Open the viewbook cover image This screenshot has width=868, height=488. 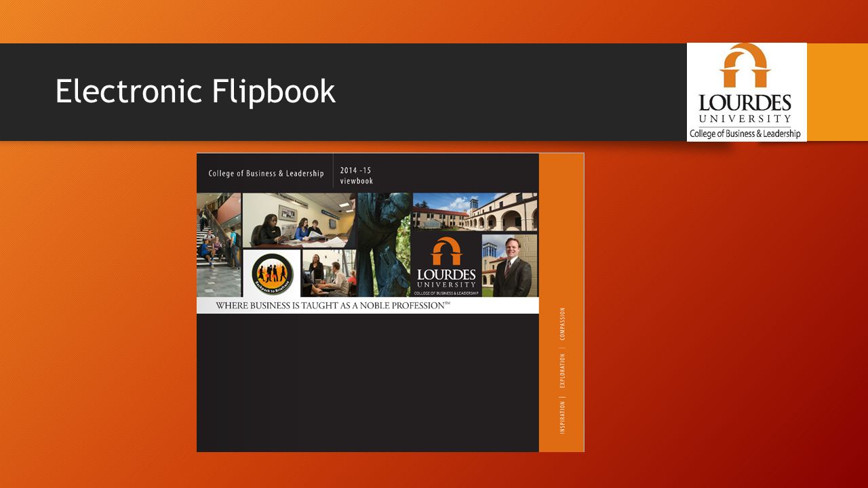click(x=391, y=302)
